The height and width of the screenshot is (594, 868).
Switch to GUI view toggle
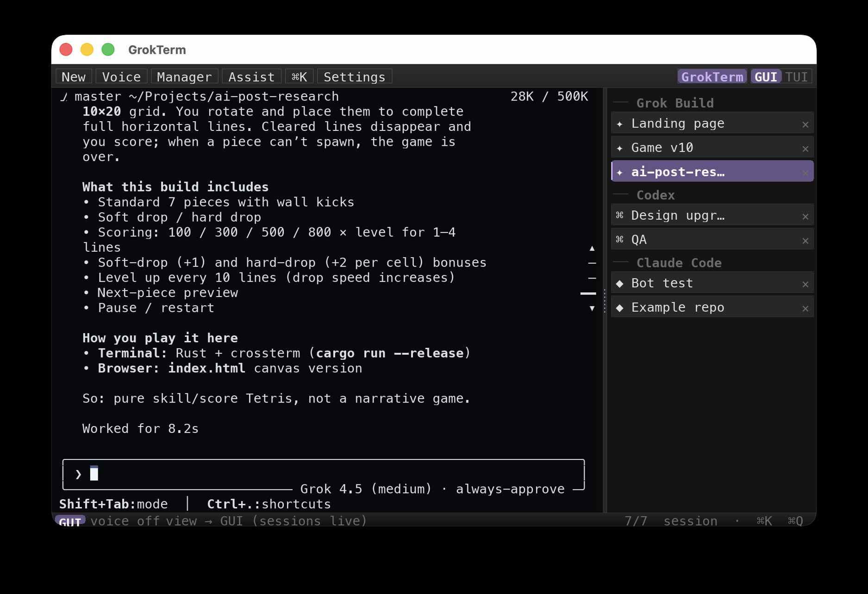(766, 77)
